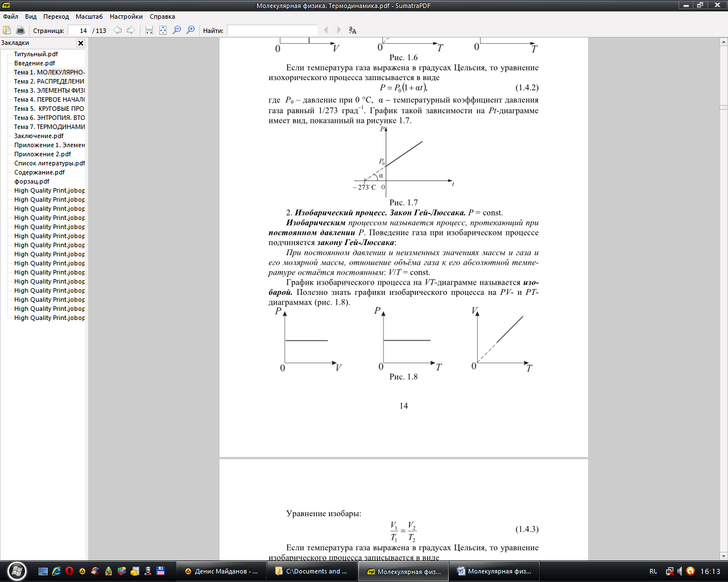Click the SumatraPDF Молекулярная физ taskbar button
This screenshot has height=582, width=728.
click(x=403, y=571)
